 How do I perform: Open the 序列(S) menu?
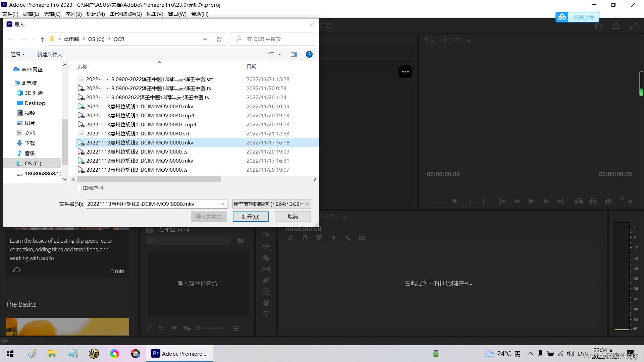click(x=73, y=14)
